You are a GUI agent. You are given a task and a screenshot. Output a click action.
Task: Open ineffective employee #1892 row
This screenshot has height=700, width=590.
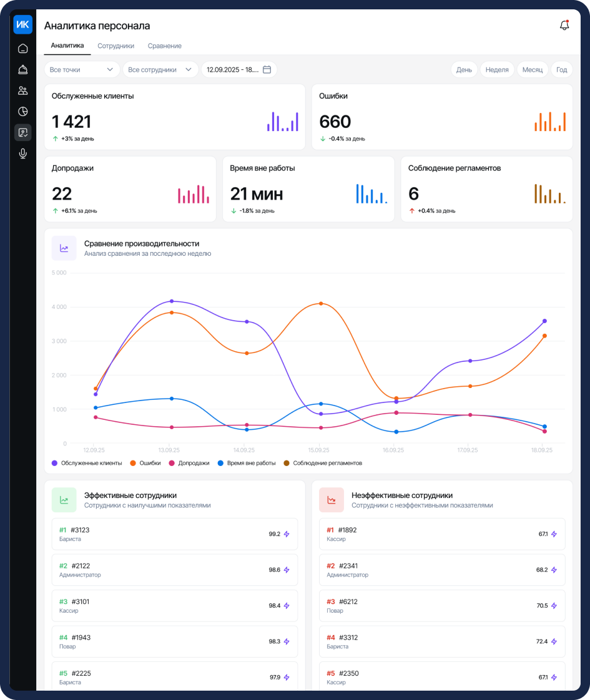click(442, 534)
